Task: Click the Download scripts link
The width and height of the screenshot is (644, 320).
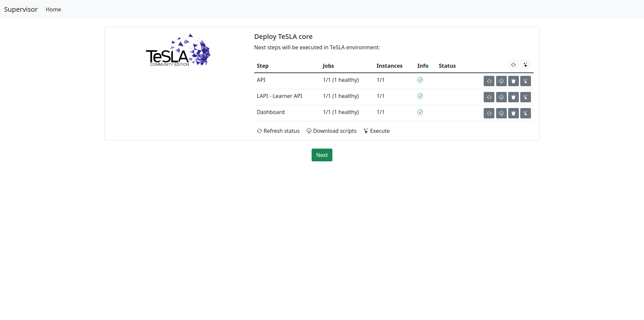Action: (331, 131)
